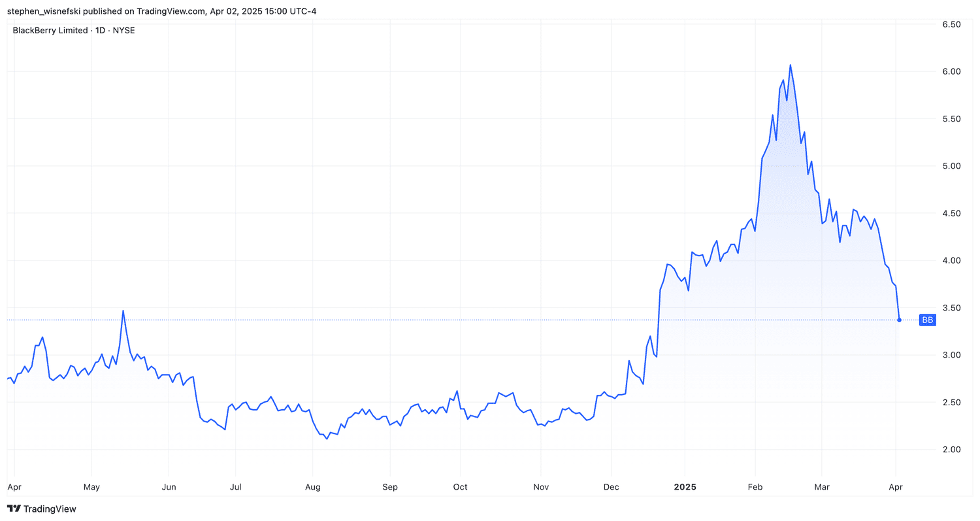The width and height of the screenshot is (980, 521).
Task: Click the Jul label on the time axis
Action: [236, 487]
